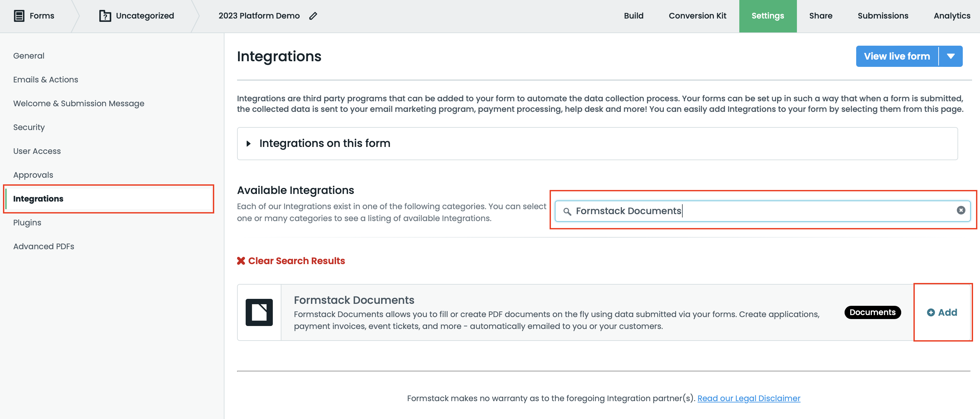Click the red X beside Clear Search Results

pyautogui.click(x=241, y=261)
